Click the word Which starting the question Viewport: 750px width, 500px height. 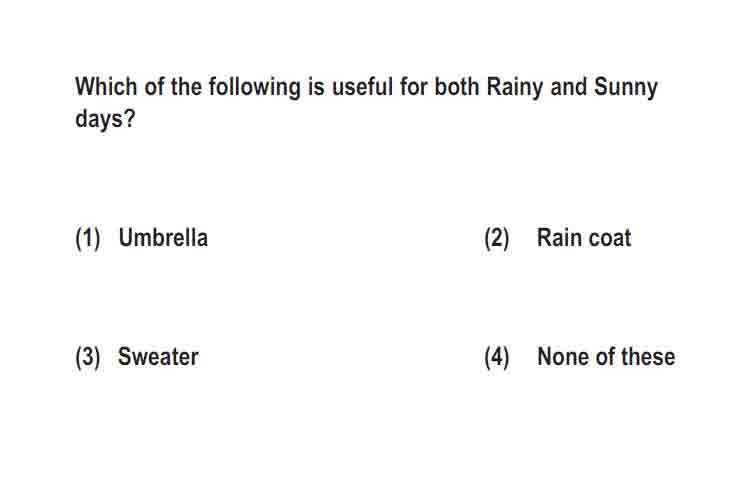(106, 87)
